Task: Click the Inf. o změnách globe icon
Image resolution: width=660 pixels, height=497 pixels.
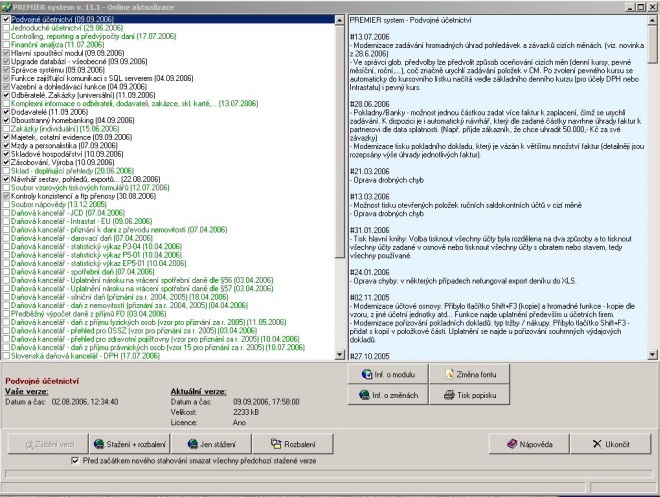Action: tap(366, 397)
